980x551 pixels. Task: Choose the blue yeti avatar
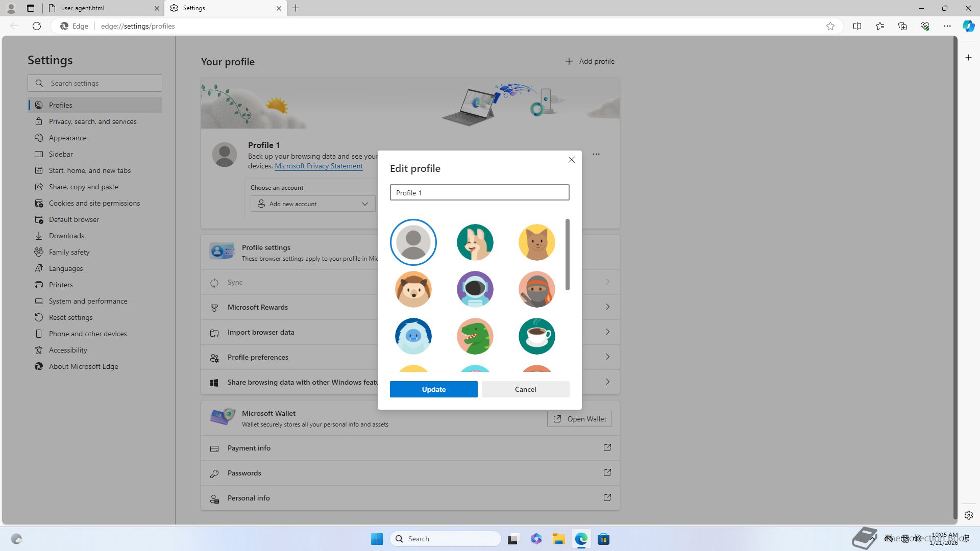click(413, 336)
